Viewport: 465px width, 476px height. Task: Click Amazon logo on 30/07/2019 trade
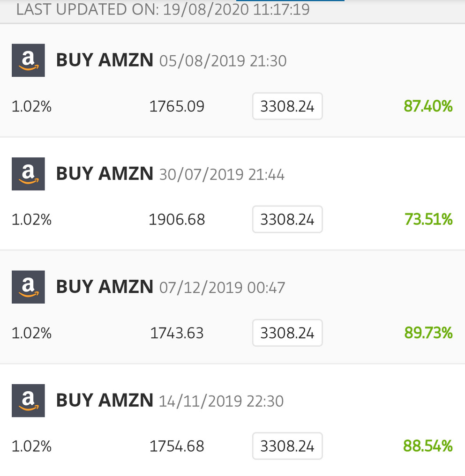28,174
